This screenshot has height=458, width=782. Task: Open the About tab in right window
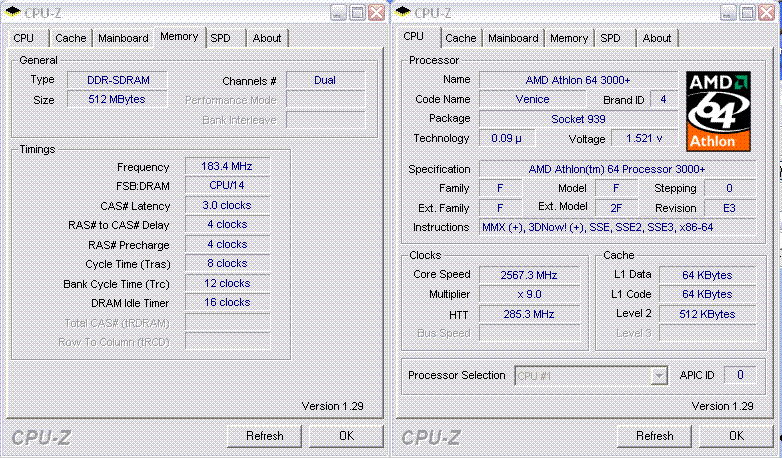[657, 38]
